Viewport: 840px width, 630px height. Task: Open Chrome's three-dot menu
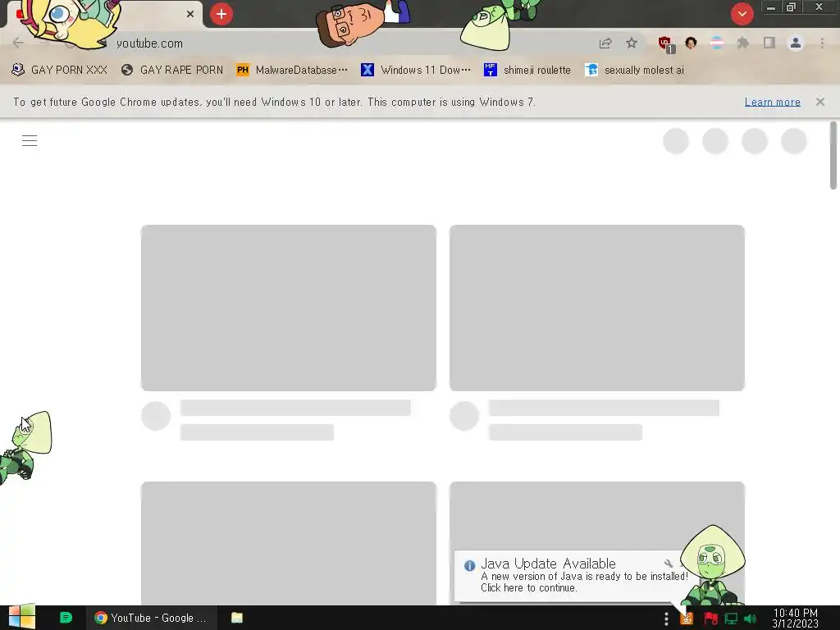point(822,43)
